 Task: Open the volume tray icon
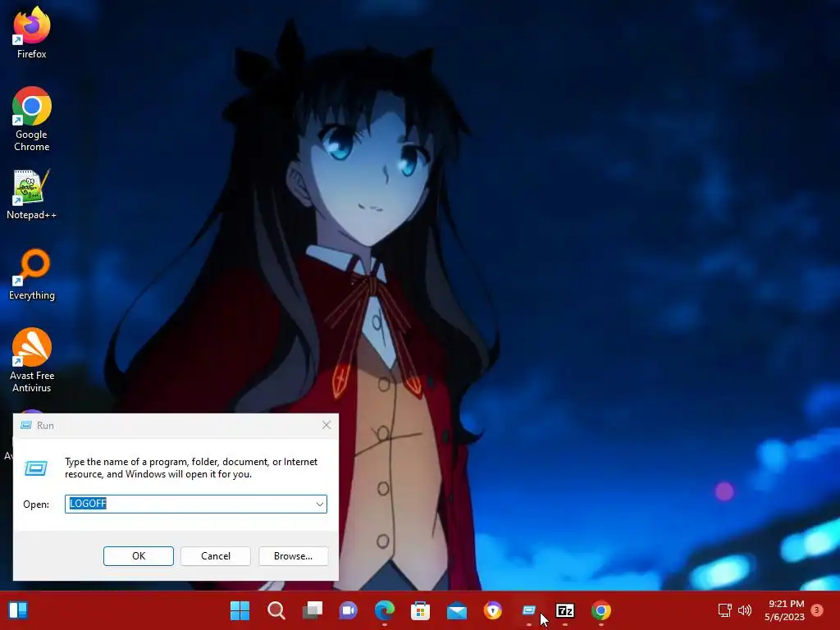tap(745, 610)
